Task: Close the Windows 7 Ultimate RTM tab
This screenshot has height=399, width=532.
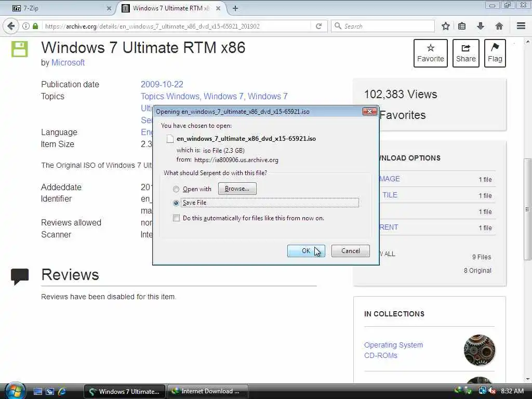Action: click(x=218, y=8)
